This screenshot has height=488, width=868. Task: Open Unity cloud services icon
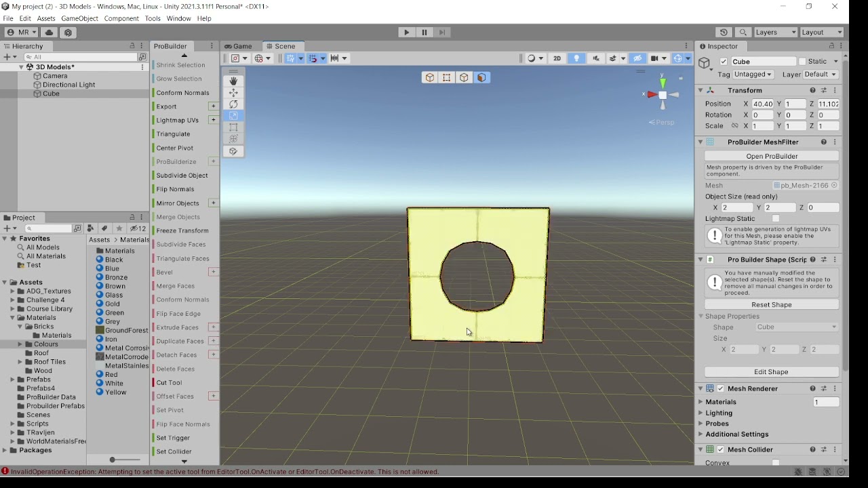(49, 32)
